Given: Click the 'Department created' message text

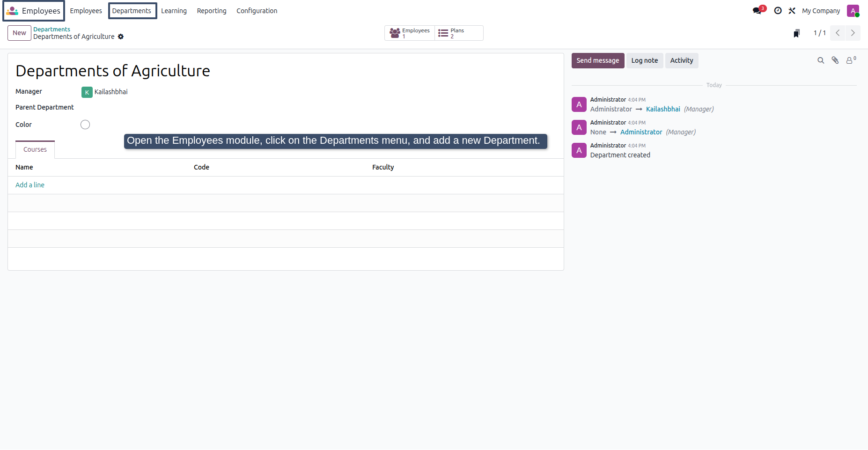Looking at the screenshot, I should click(620, 155).
